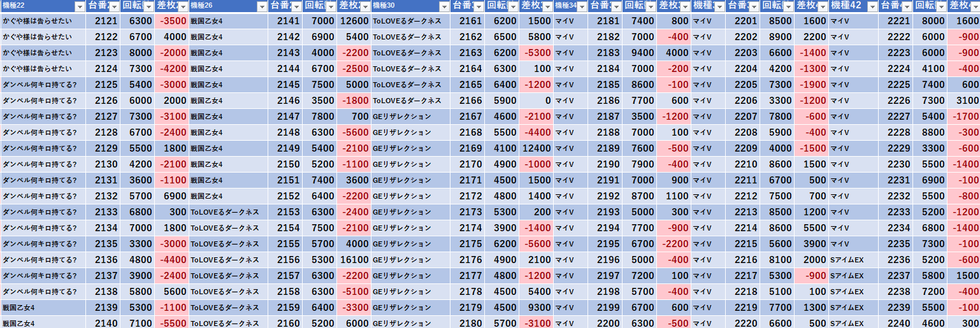
Task: Open the 機種26 column filter dropdown
Action: pos(261,6)
